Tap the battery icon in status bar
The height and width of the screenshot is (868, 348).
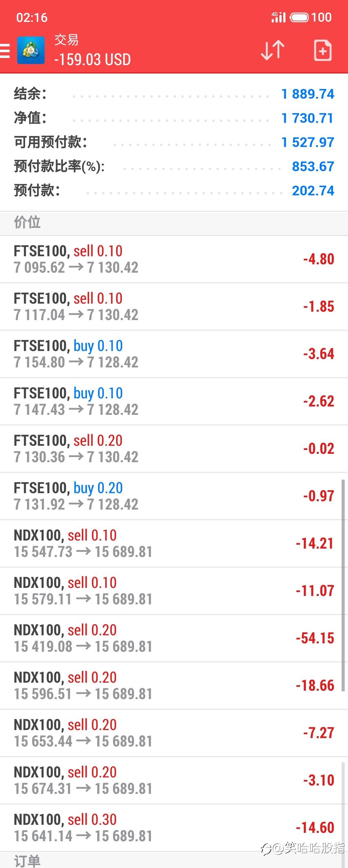pos(299,17)
